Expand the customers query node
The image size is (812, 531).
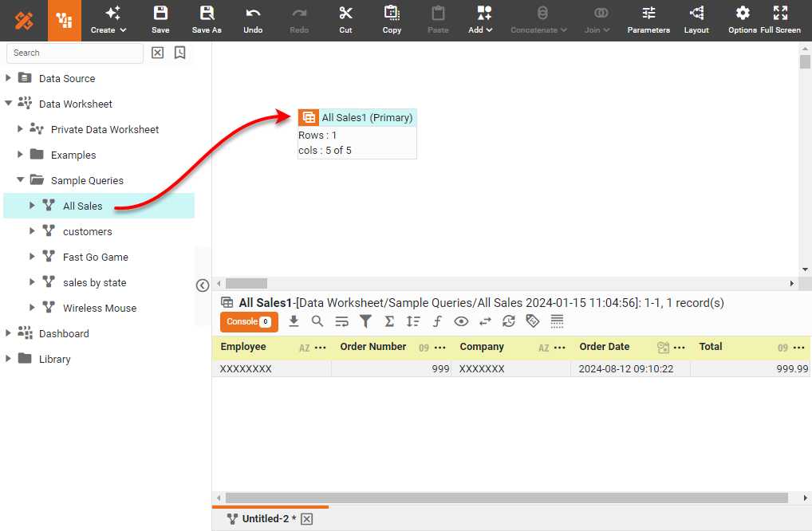(33, 231)
